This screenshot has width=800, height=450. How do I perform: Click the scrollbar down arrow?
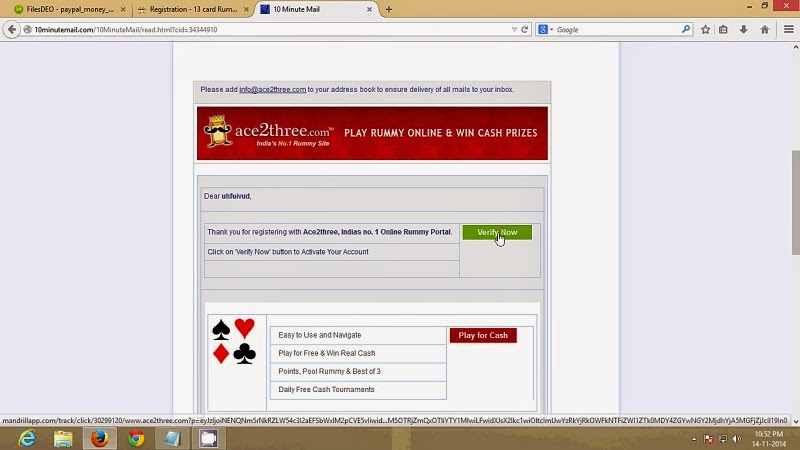coord(795,422)
